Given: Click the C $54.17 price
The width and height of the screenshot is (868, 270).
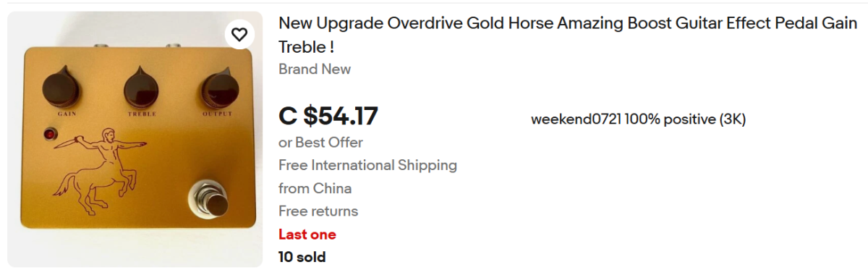Looking at the screenshot, I should coord(328,116).
